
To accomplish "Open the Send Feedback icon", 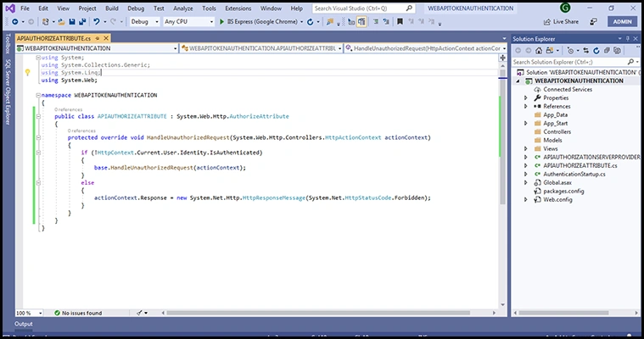I will [593, 22].
